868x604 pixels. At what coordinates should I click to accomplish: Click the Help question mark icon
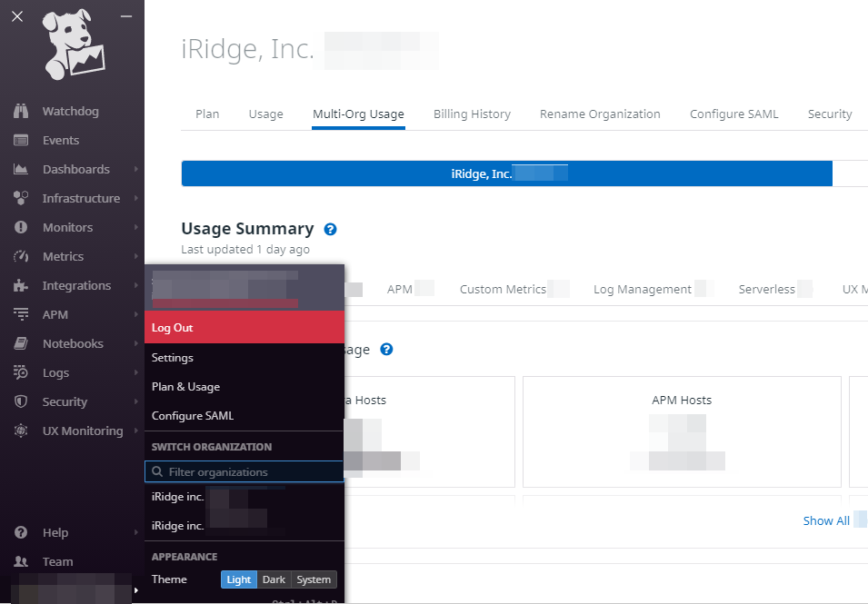click(x=21, y=532)
